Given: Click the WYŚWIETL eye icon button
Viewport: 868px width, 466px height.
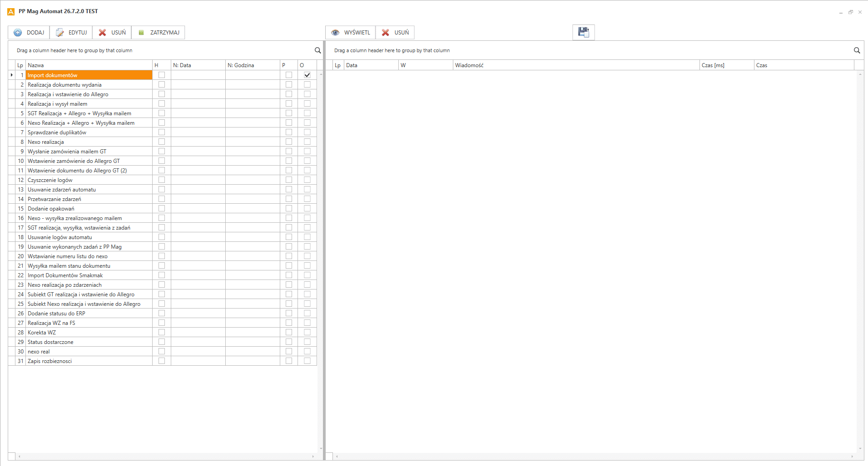Looking at the screenshot, I should pyautogui.click(x=350, y=33).
